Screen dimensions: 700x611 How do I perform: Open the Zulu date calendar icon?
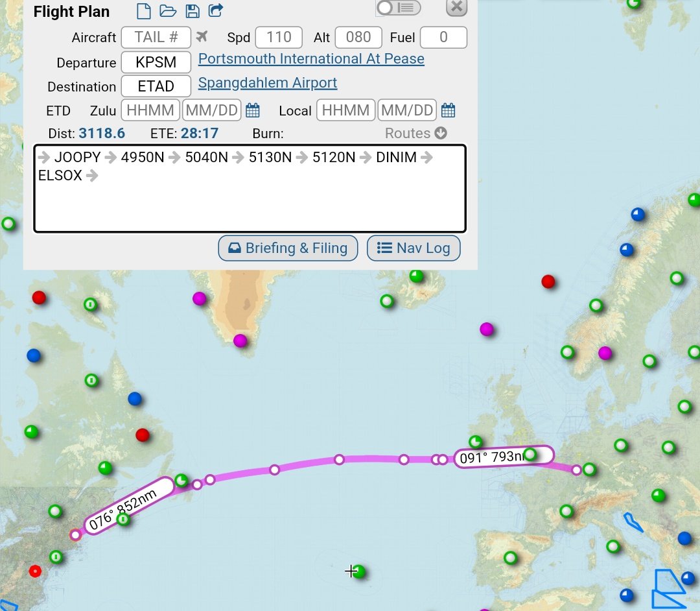pos(253,110)
